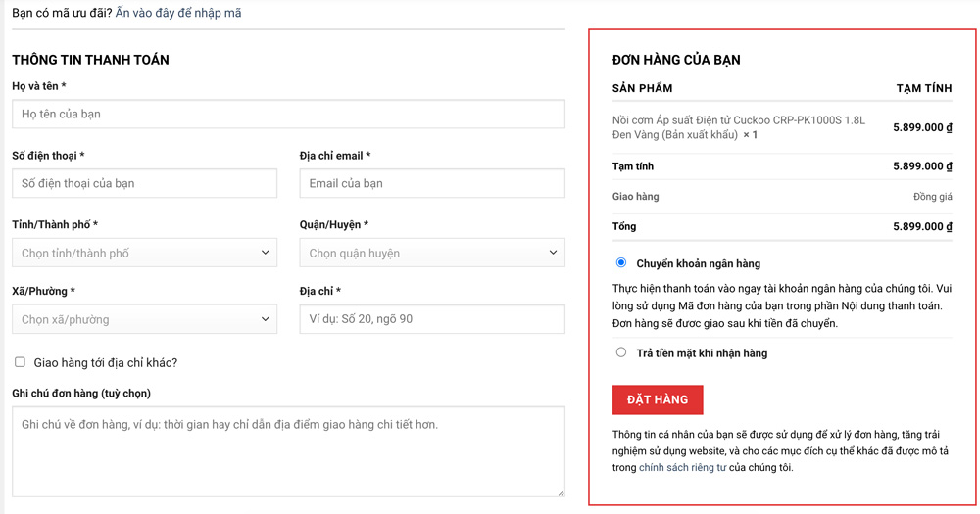Click the Cuckoo CRP-PK1000S product name

point(739,127)
